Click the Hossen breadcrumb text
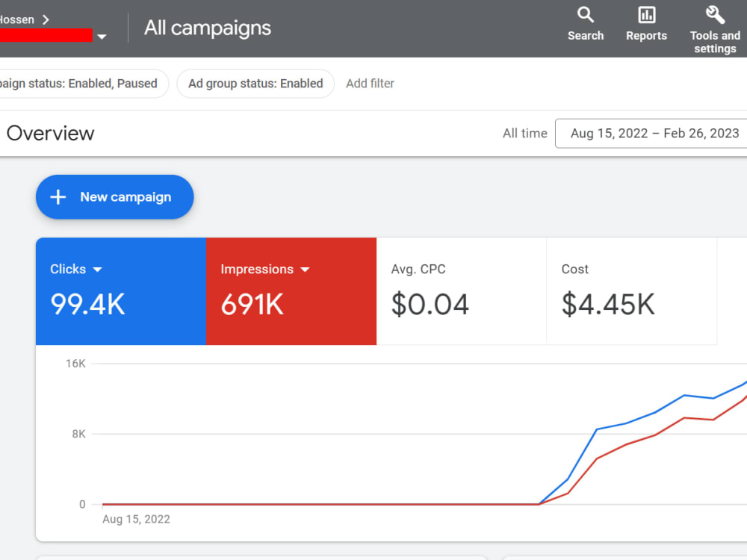The width and height of the screenshot is (747, 560). [x=17, y=19]
